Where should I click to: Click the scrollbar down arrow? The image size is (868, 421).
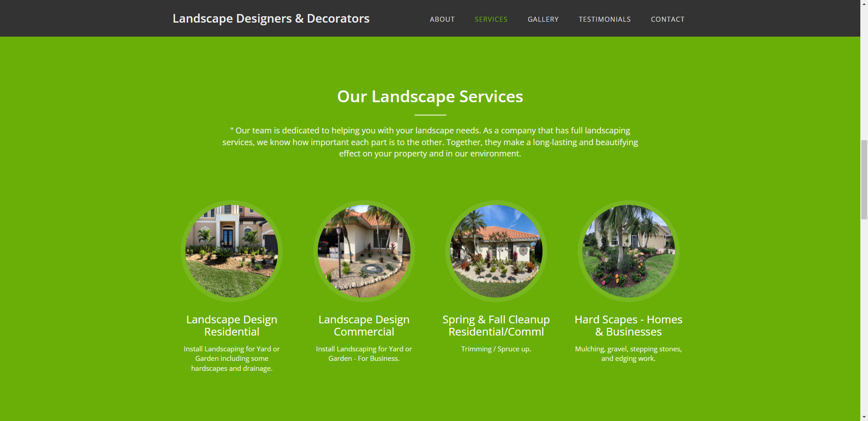coord(864,417)
